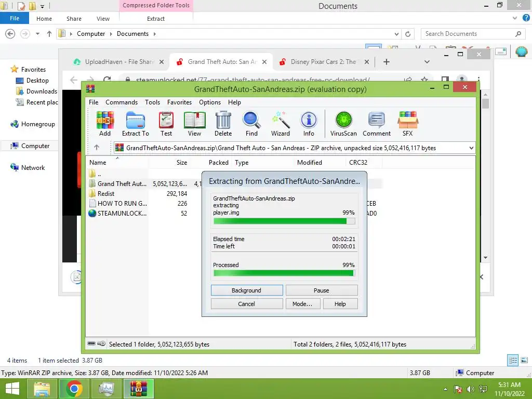This screenshot has height=399, width=532.
Task: Expand the WinRAR archive path dropdown
Action: pyautogui.click(x=471, y=148)
